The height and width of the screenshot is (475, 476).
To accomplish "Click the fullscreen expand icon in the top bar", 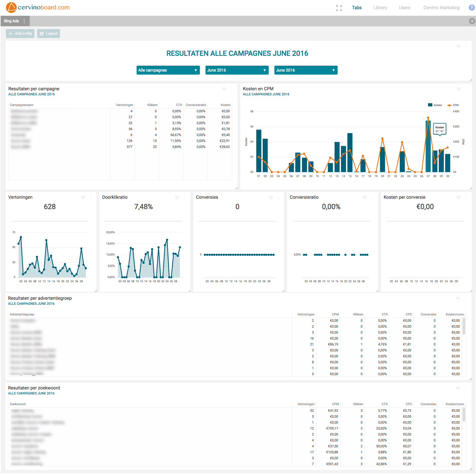I will coord(339,8).
